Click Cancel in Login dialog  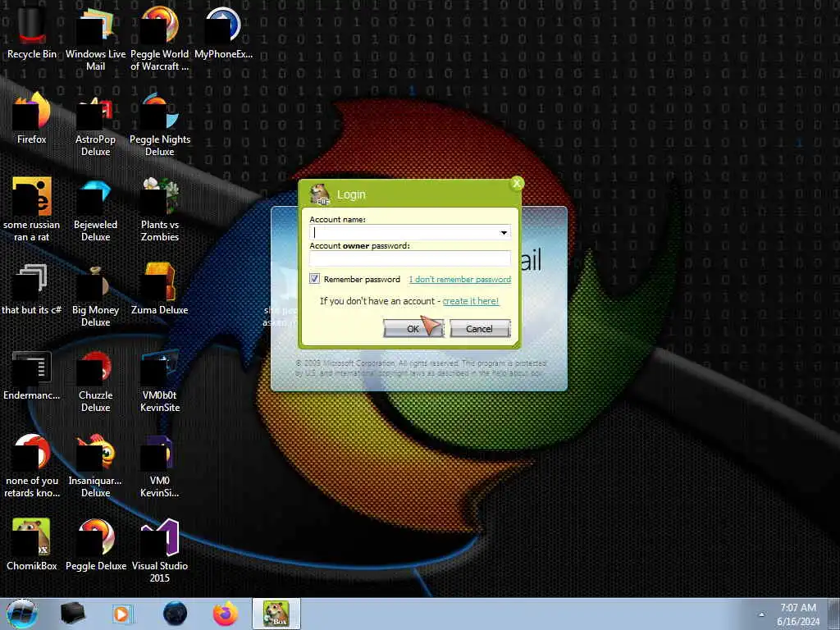tap(479, 328)
